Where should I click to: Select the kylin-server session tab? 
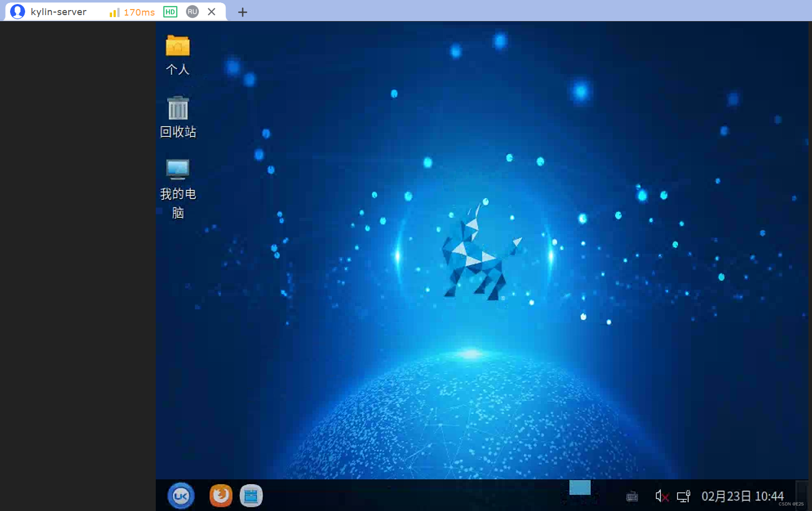coord(116,12)
